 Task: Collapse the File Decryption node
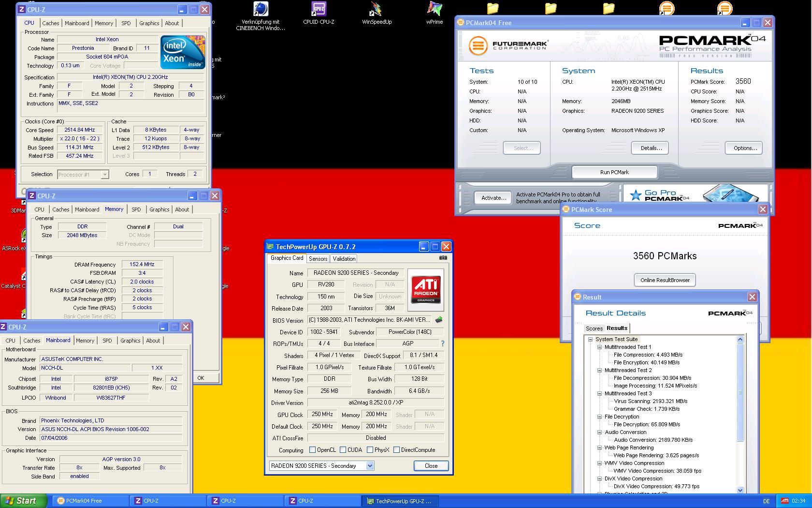point(599,417)
